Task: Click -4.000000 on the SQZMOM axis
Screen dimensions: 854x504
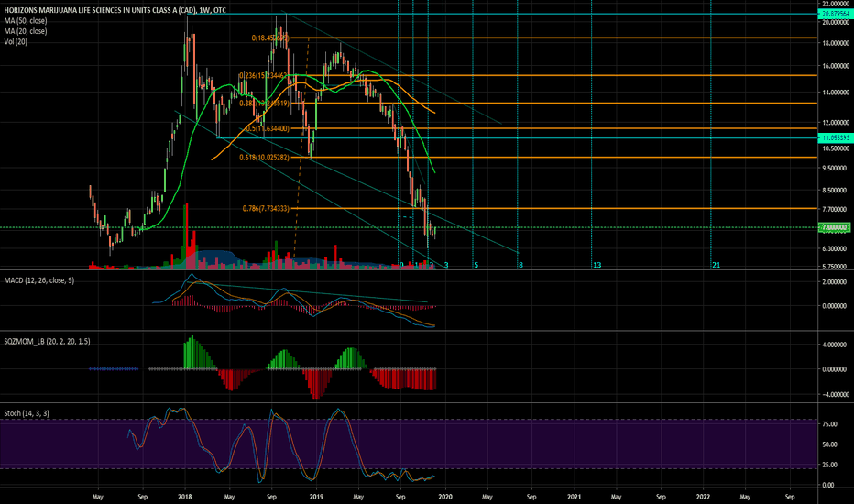Action: coord(834,394)
